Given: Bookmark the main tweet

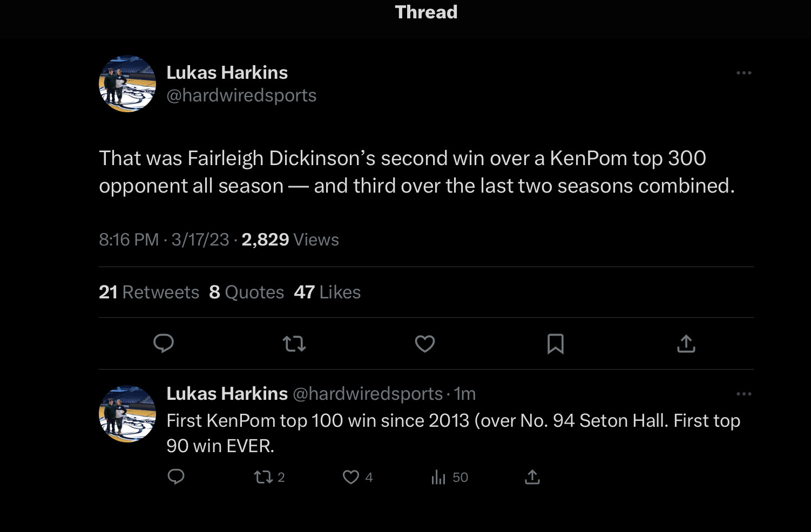Looking at the screenshot, I should pyautogui.click(x=556, y=344).
